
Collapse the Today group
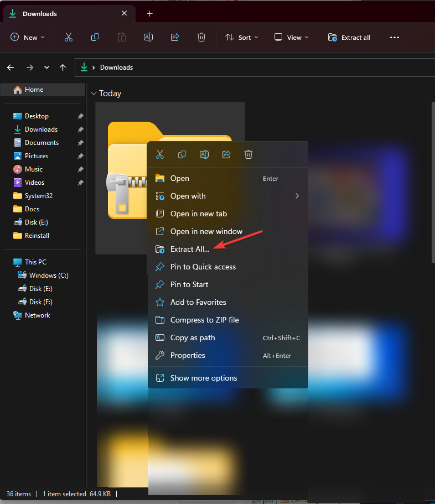[94, 93]
